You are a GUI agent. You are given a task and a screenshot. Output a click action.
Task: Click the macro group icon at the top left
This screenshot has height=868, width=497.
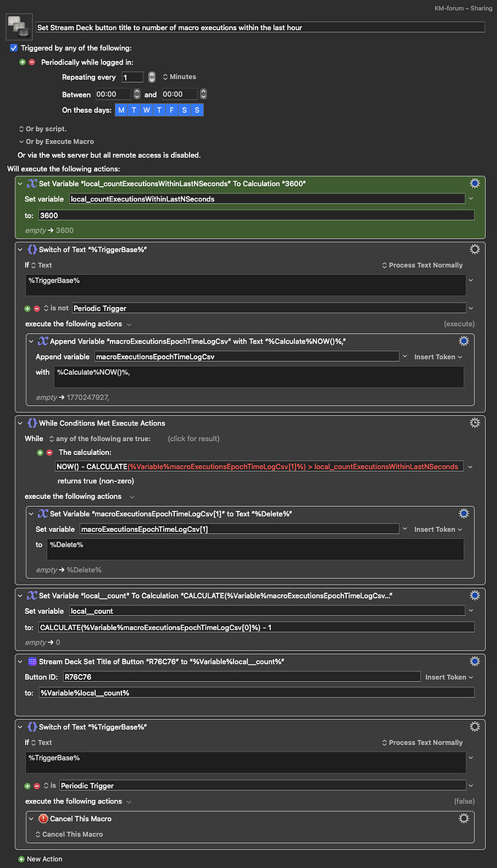[18, 25]
